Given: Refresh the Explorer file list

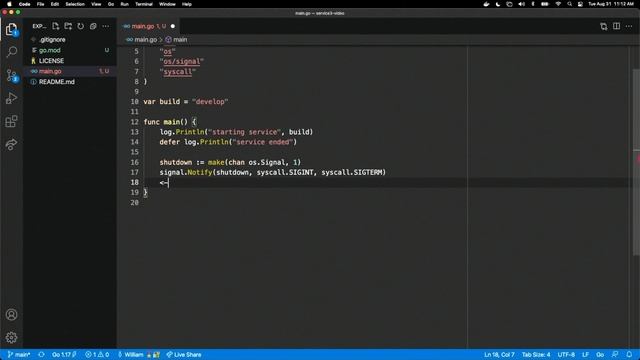Looking at the screenshot, I should click(81, 26).
